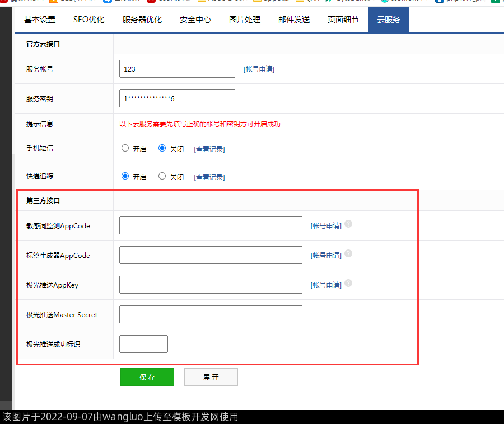Screen dimensions: 504x424
Task: Click help icon beside 极光推送AppKey
Action: (348, 284)
